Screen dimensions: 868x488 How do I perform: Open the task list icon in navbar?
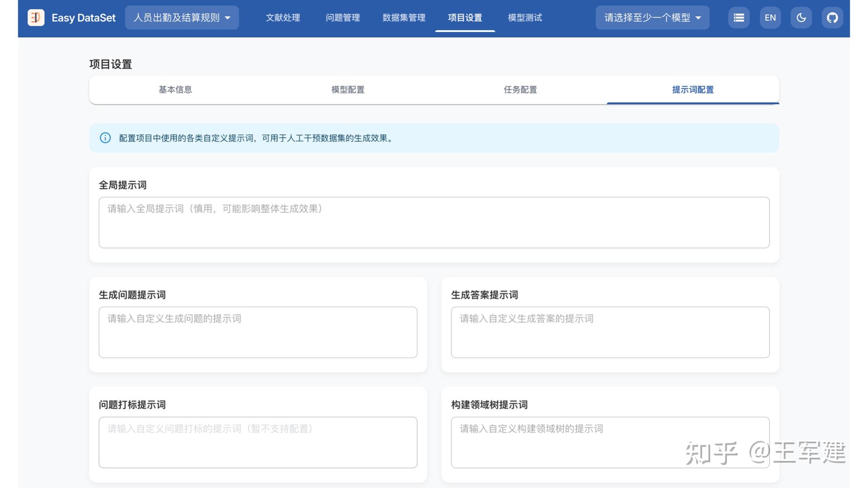(739, 18)
